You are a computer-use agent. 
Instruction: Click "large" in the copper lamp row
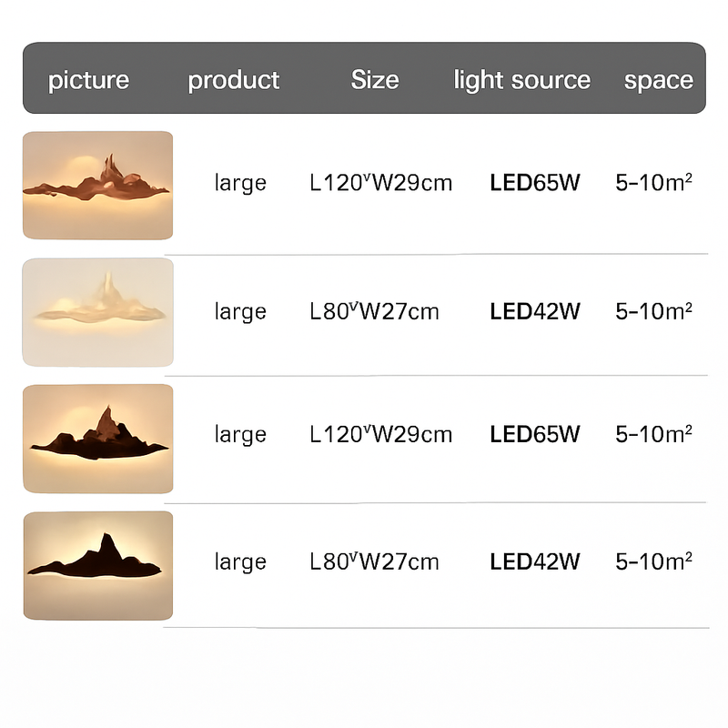pyautogui.click(x=240, y=183)
